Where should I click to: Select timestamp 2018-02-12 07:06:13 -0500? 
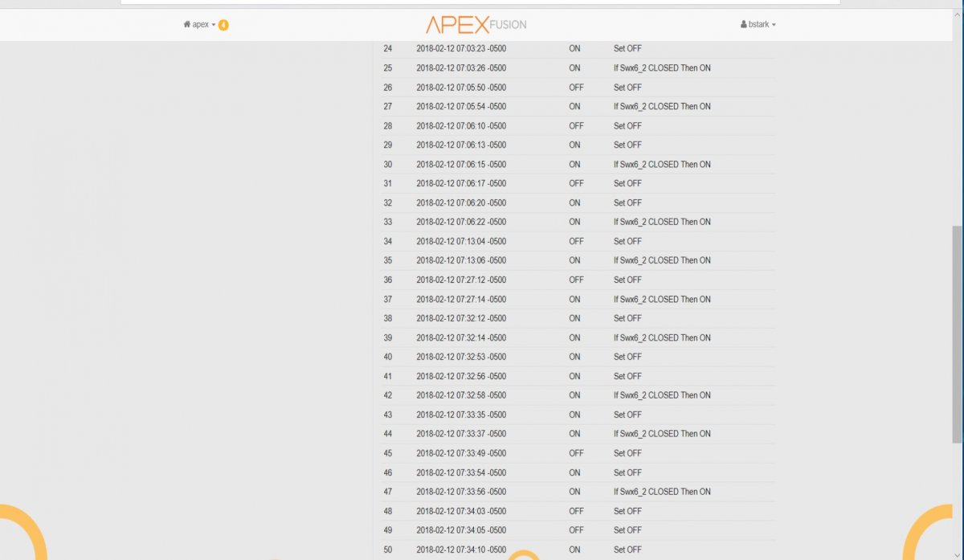[x=461, y=145]
